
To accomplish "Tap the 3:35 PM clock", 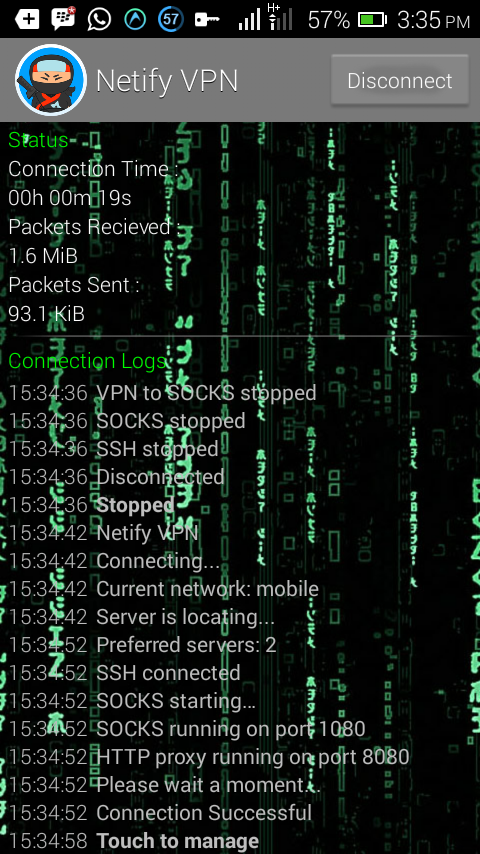I will pos(433,20).
